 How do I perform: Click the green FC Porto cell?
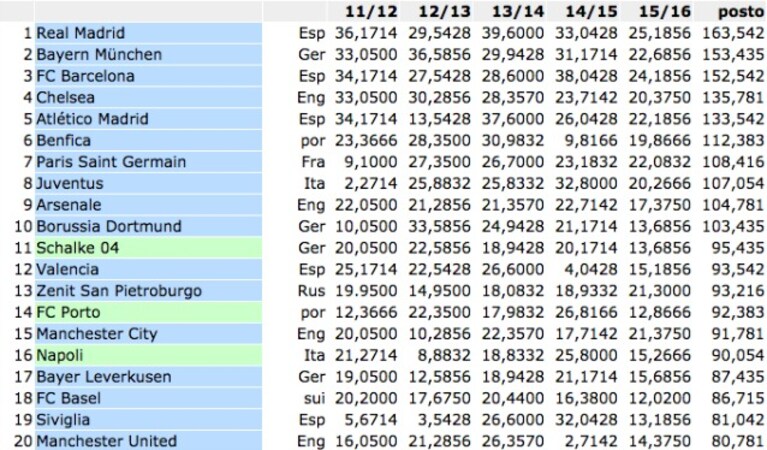click(x=148, y=312)
